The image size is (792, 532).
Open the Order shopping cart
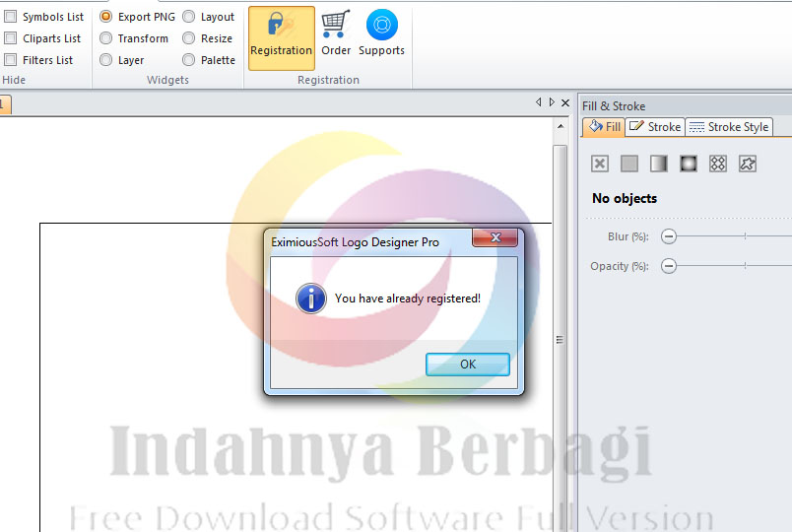coord(336,33)
